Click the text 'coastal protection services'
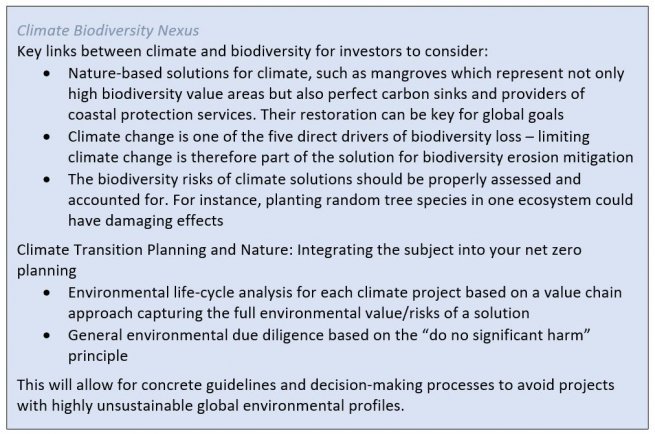Screen dimensions: 655x434 tap(161, 115)
